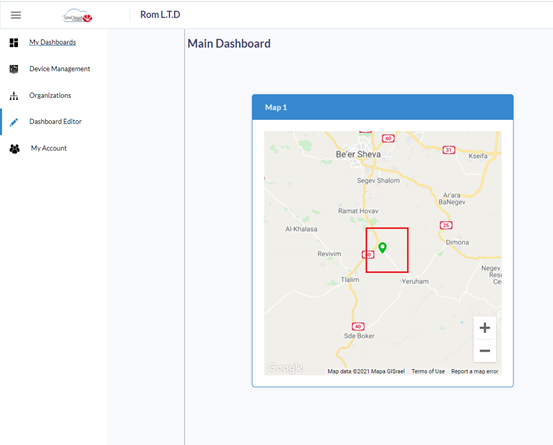Open My Dashboards menu item
The image size is (553, 445).
pyautogui.click(x=53, y=42)
